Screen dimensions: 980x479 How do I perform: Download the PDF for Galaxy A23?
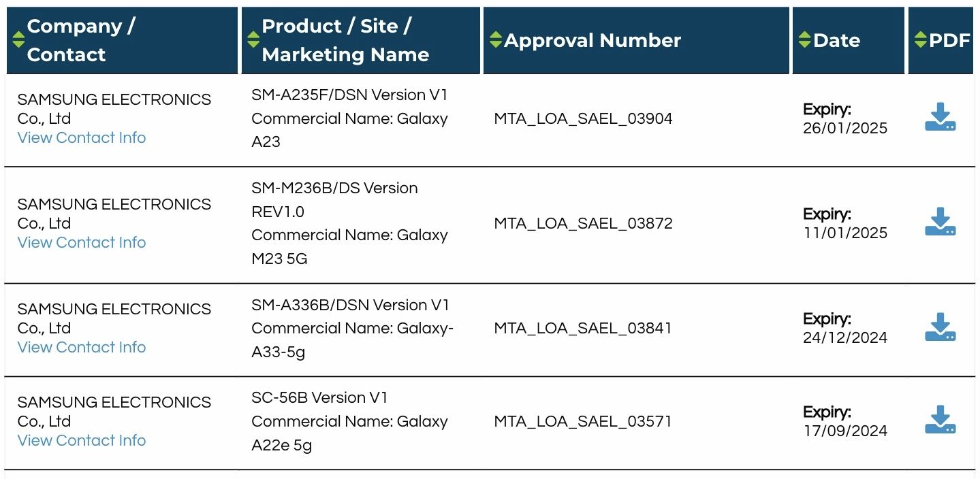(x=940, y=116)
